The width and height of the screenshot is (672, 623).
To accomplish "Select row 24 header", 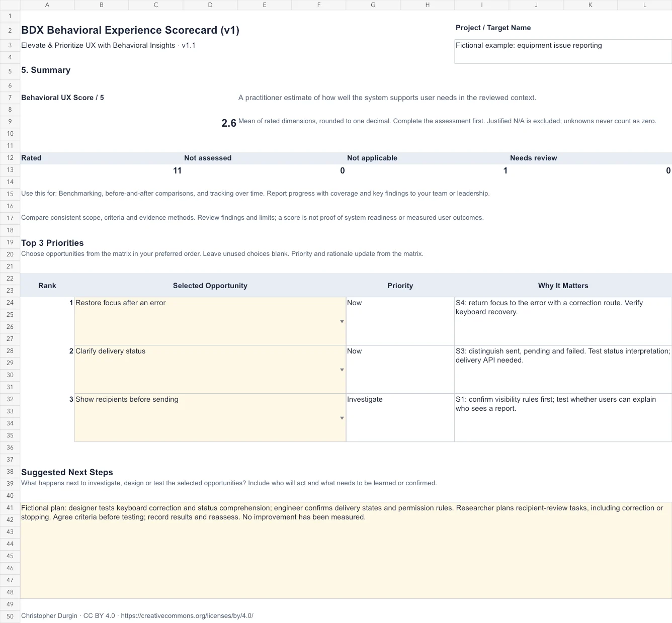I will click(x=10, y=303).
